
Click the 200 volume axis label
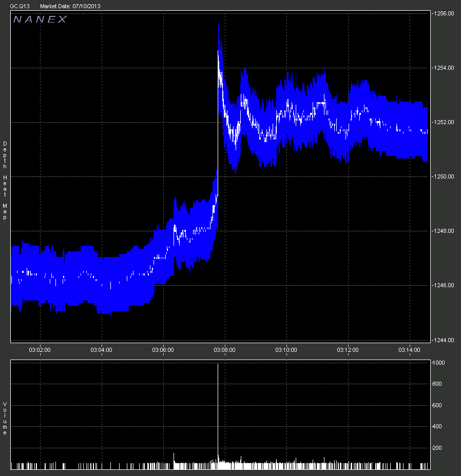[438, 448]
